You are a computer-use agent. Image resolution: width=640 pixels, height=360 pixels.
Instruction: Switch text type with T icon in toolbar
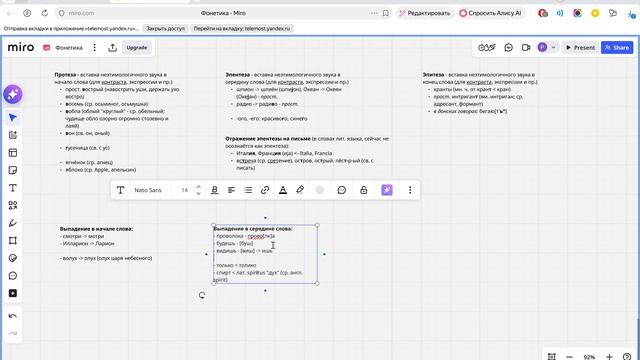point(120,190)
